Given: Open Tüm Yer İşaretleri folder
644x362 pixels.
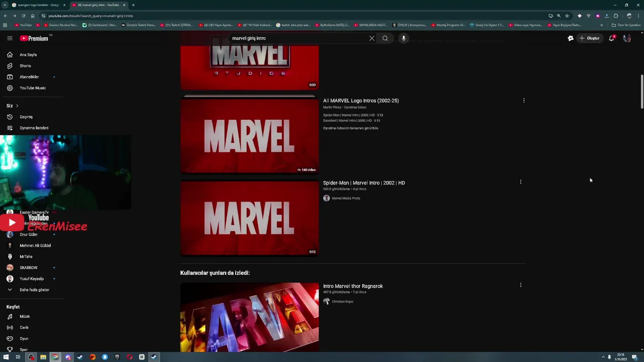Looking at the screenshot, I should tap(626, 25).
